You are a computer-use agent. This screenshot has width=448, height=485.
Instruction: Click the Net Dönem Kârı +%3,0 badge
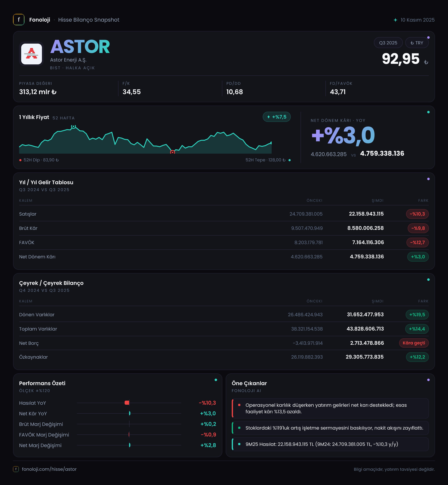tap(418, 257)
